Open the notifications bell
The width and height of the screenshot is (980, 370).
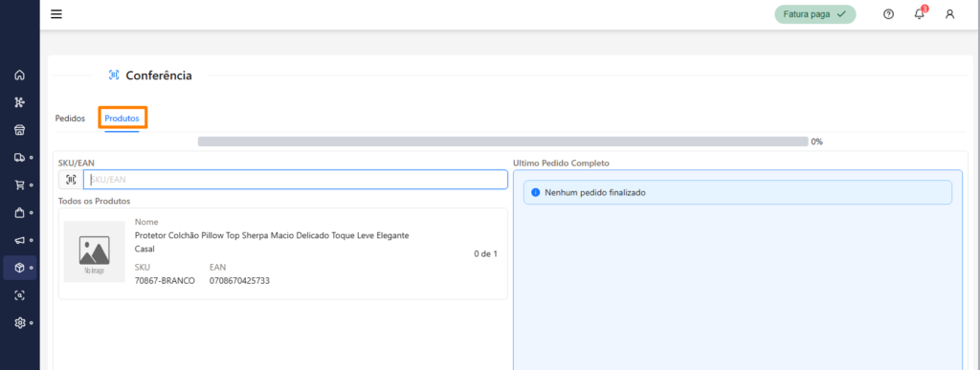coord(920,13)
